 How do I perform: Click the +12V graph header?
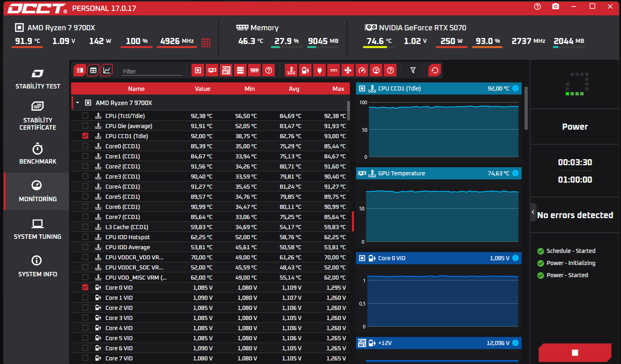pos(439,343)
